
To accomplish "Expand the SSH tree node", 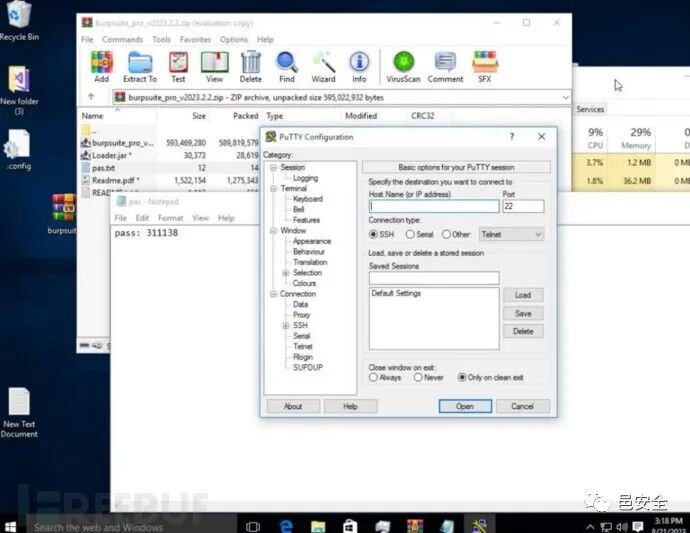I will [x=286, y=325].
